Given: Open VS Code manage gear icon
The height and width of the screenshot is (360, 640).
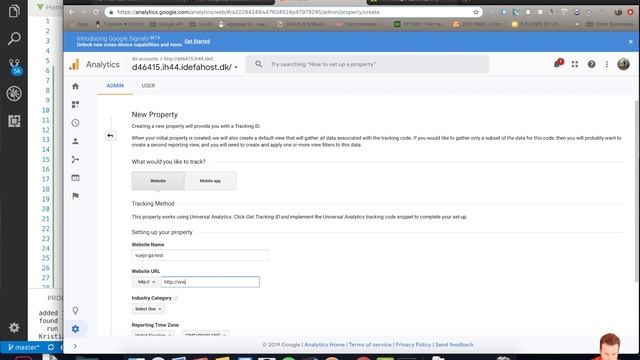Looking at the screenshot, I should click(14, 327).
